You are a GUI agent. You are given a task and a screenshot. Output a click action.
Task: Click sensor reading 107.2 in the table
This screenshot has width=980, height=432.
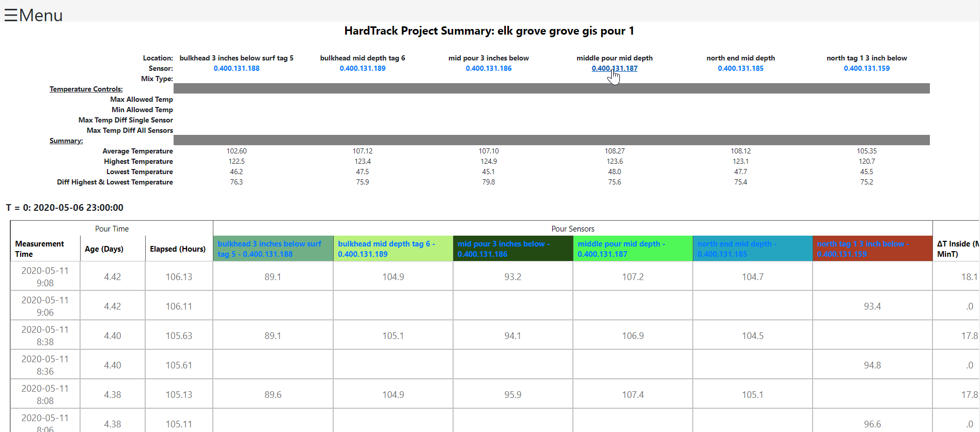pyautogui.click(x=633, y=277)
